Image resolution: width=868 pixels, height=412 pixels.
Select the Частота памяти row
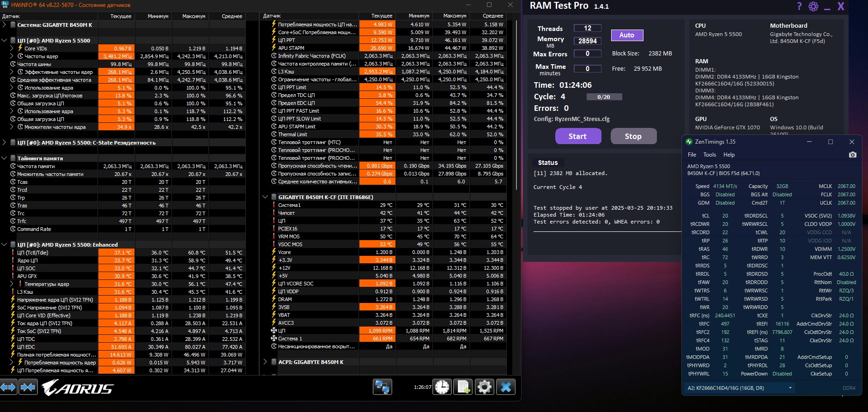tap(124, 166)
